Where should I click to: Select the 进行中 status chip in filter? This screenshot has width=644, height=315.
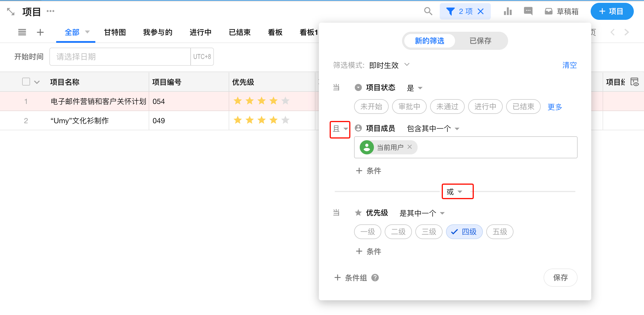(485, 107)
